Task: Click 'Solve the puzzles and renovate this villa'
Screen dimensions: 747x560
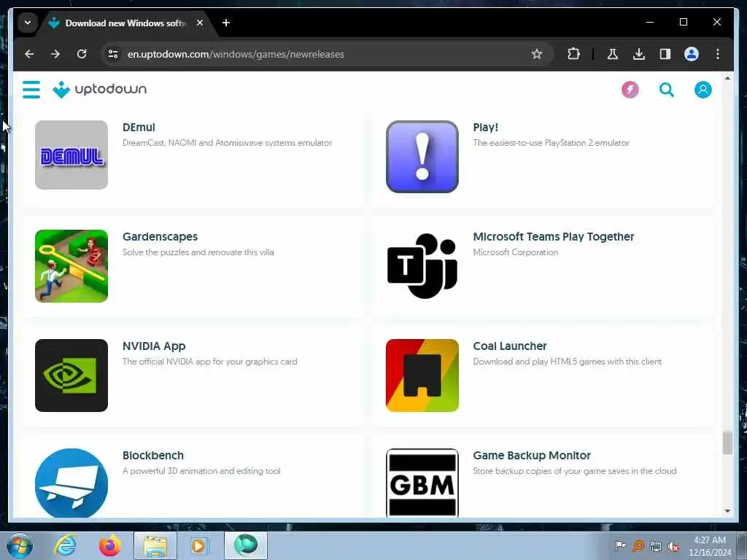Action: [x=198, y=252]
